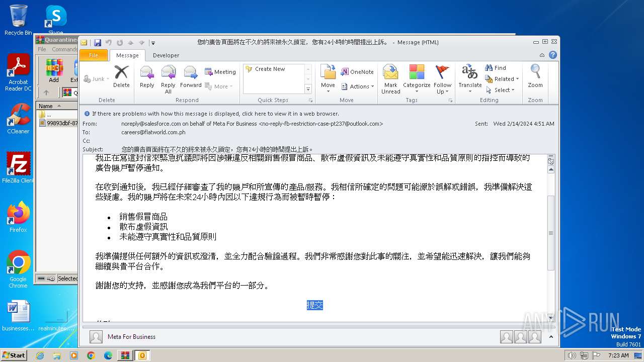Expand the Select dropdown in Editing
Image resolution: width=644 pixels, height=362 pixels.
(x=500, y=90)
